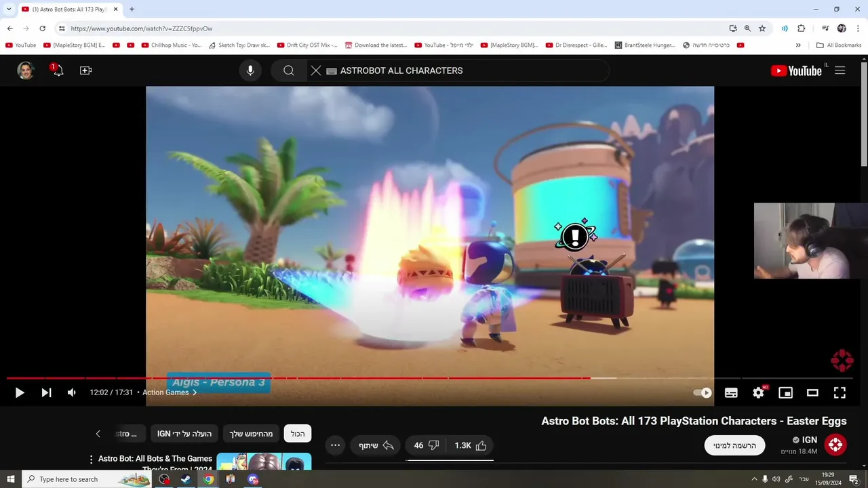
Task: Go to the YouTube home logo
Action: click(795, 70)
